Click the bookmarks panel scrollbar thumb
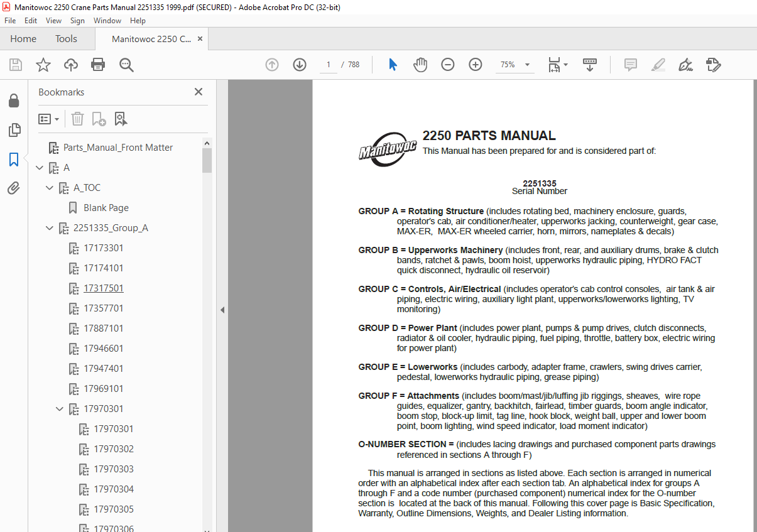Viewport: 757px width, 532px height. [207, 160]
